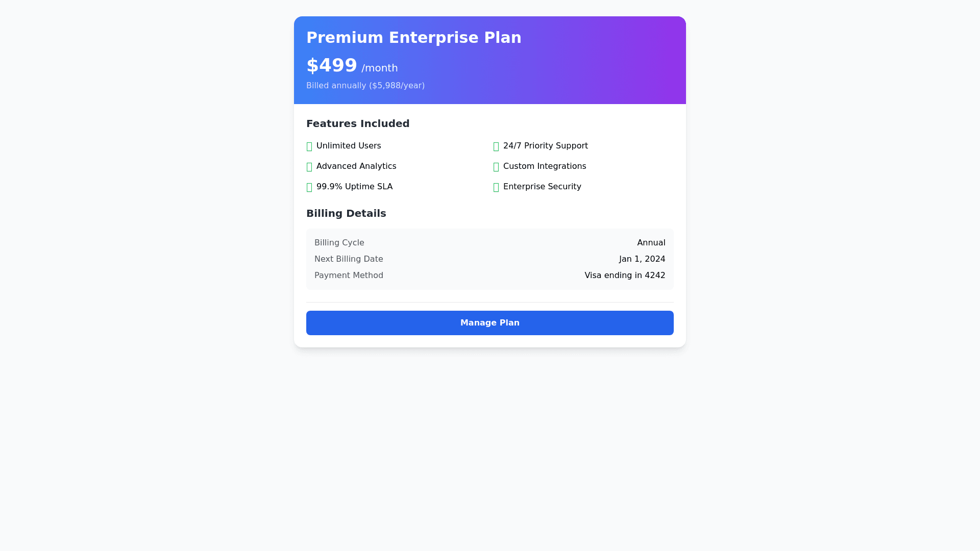This screenshot has width=980, height=551.
Task: Click the Features Included heading
Action: pos(358,123)
